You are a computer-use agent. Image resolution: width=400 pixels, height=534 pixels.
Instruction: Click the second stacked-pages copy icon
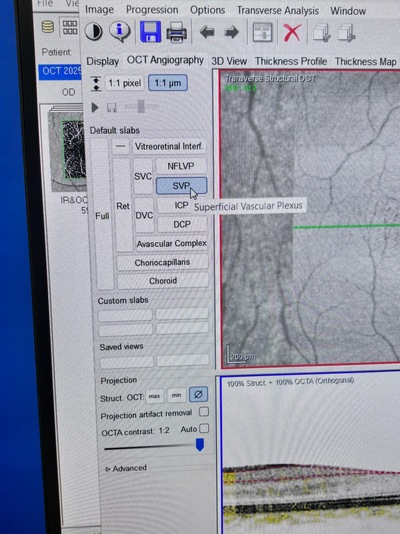346,33
